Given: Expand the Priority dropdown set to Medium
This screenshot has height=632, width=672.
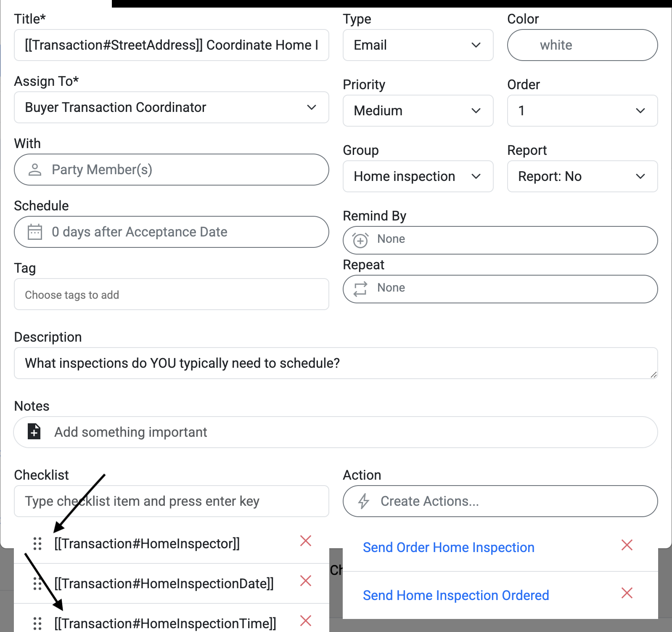Looking at the screenshot, I should tap(418, 111).
